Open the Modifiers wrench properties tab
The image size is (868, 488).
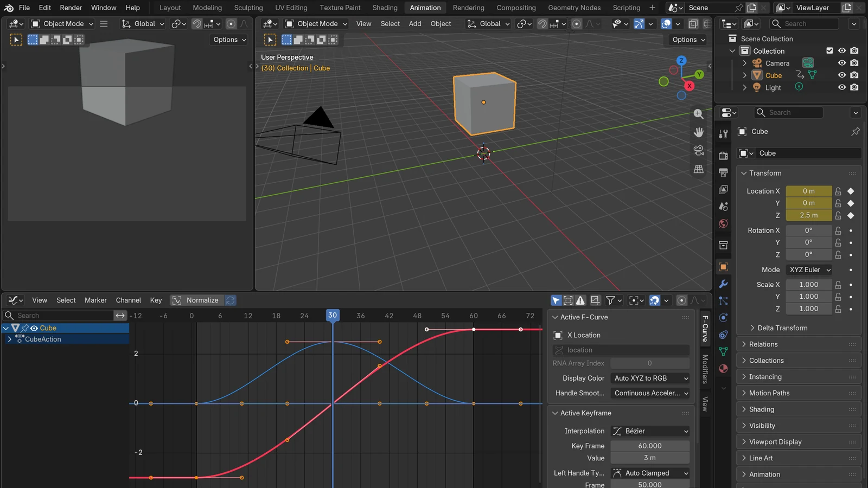pyautogui.click(x=723, y=284)
